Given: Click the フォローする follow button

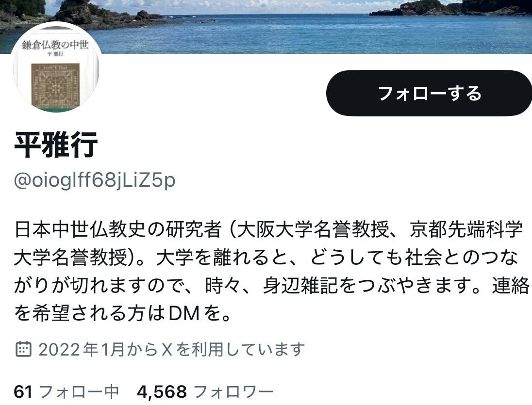Looking at the screenshot, I should pyautogui.click(x=429, y=93).
